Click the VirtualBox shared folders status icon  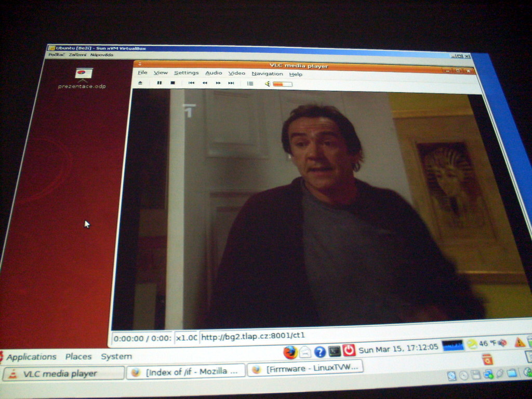(x=512, y=373)
